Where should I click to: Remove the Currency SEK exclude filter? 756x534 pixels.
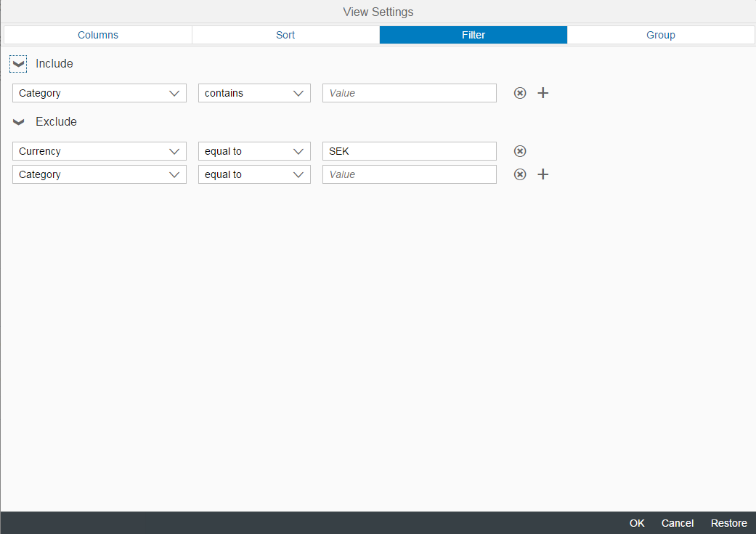[x=520, y=151]
